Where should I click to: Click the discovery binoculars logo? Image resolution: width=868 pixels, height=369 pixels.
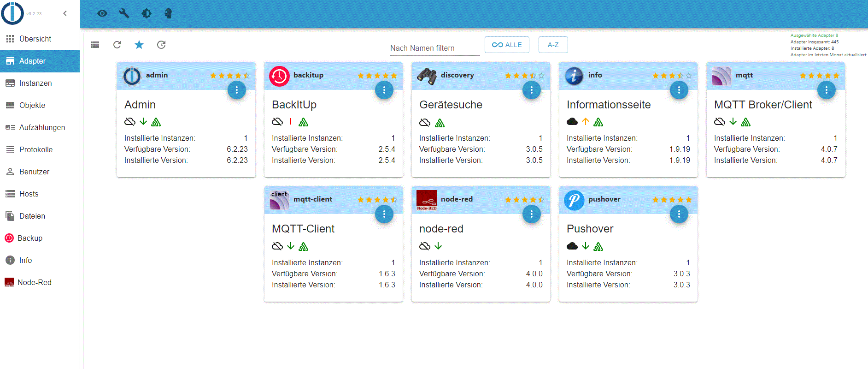tap(427, 76)
